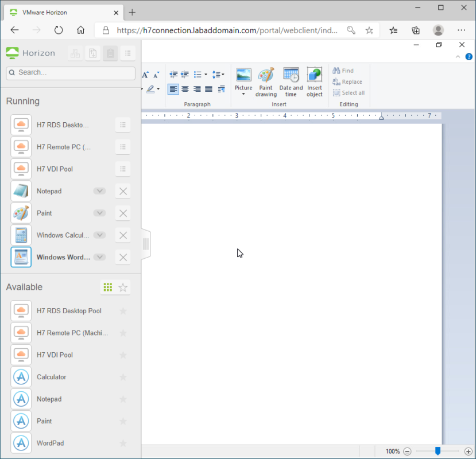Toggle center paragraph alignment
476x459 pixels.
pyautogui.click(x=185, y=89)
